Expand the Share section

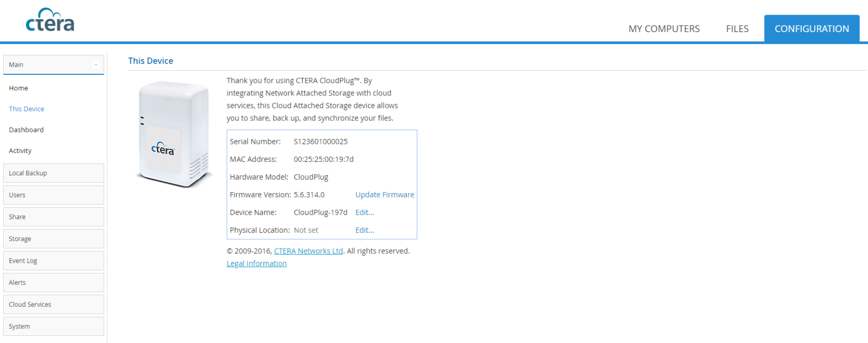54,217
